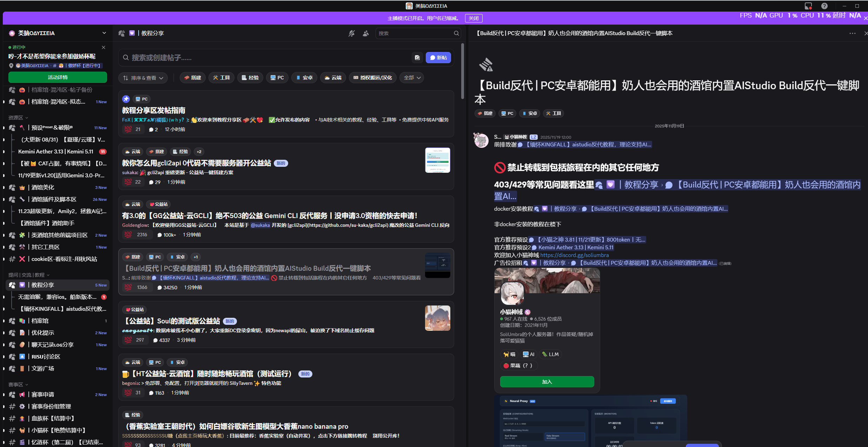Open the member list icon
The height and width of the screenshot is (447, 868).
pos(366,33)
